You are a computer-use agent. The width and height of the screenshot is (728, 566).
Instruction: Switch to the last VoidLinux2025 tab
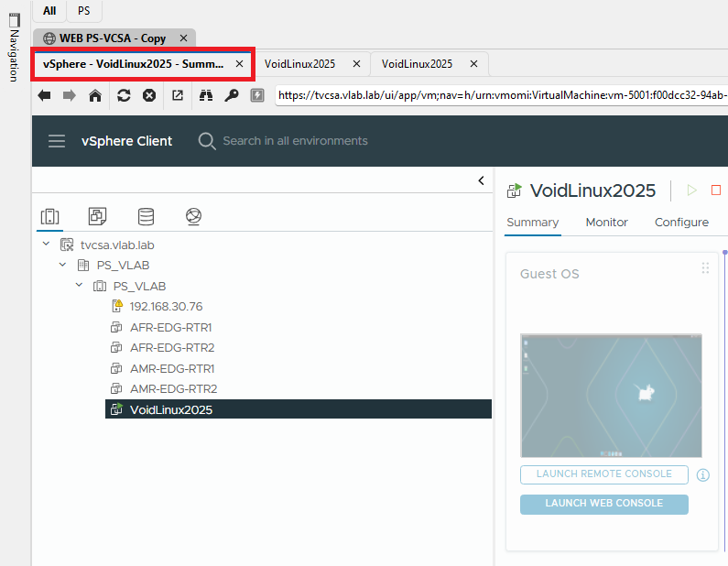[x=417, y=64]
